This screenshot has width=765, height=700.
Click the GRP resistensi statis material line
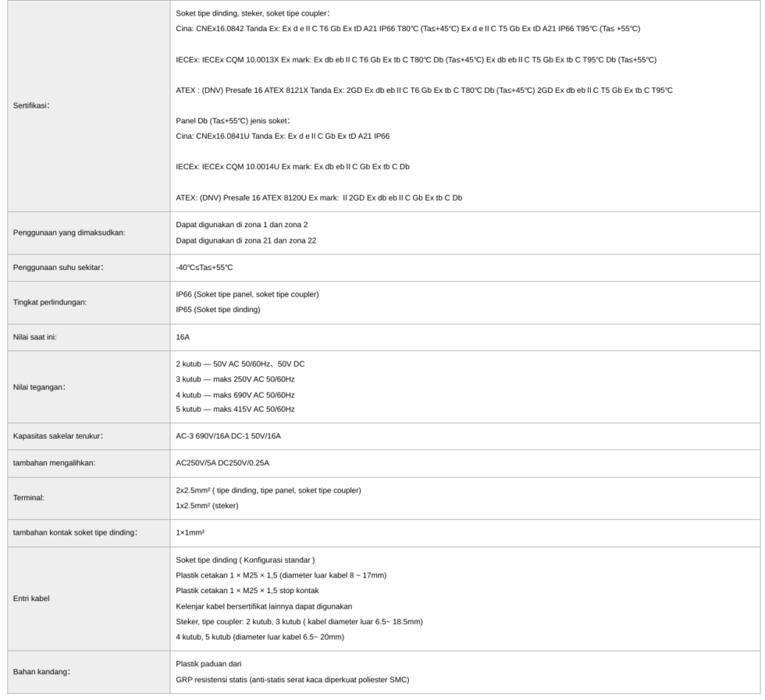292,680
